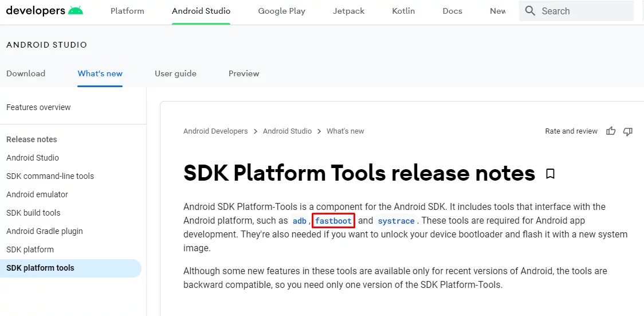This screenshot has width=644, height=316.
Task: Click the fastboot code link
Action: click(x=333, y=221)
